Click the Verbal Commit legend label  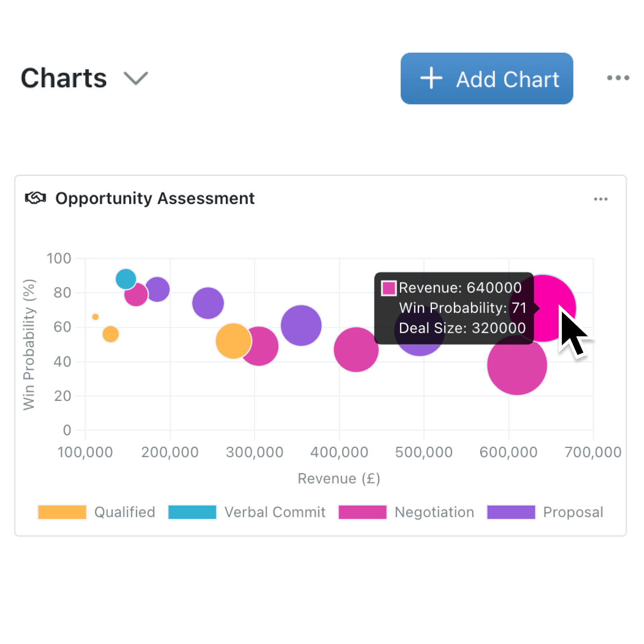[x=275, y=512]
